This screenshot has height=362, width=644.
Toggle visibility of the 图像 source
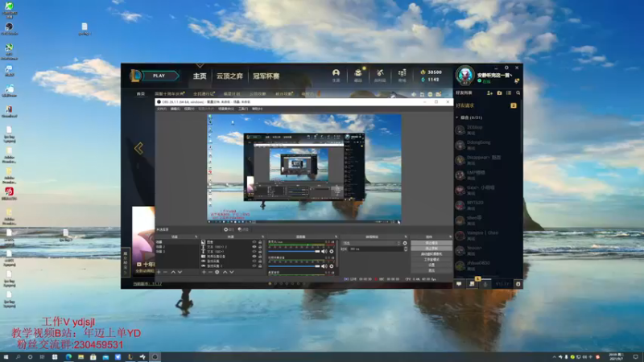pyautogui.click(x=254, y=242)
